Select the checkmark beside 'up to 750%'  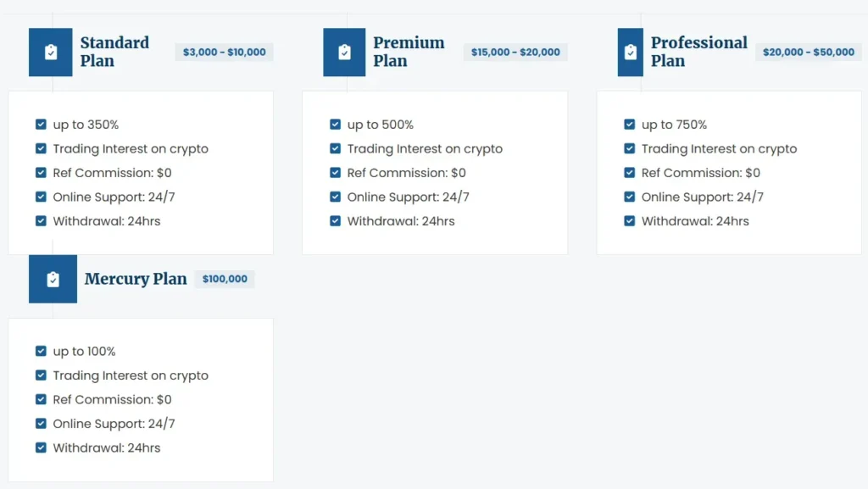pyautogui.click(x=629, y=124)
